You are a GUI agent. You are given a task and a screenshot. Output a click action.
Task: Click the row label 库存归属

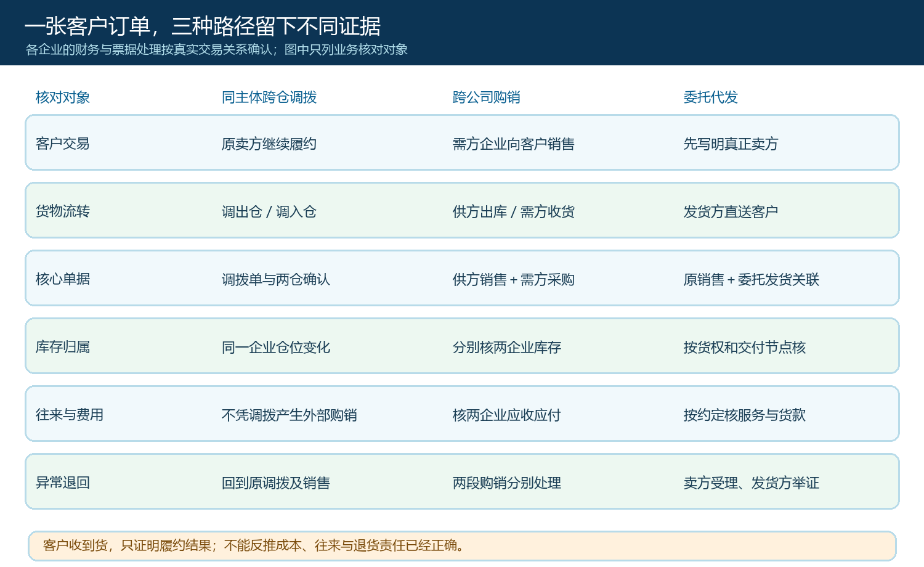click(x=63, y=346)
